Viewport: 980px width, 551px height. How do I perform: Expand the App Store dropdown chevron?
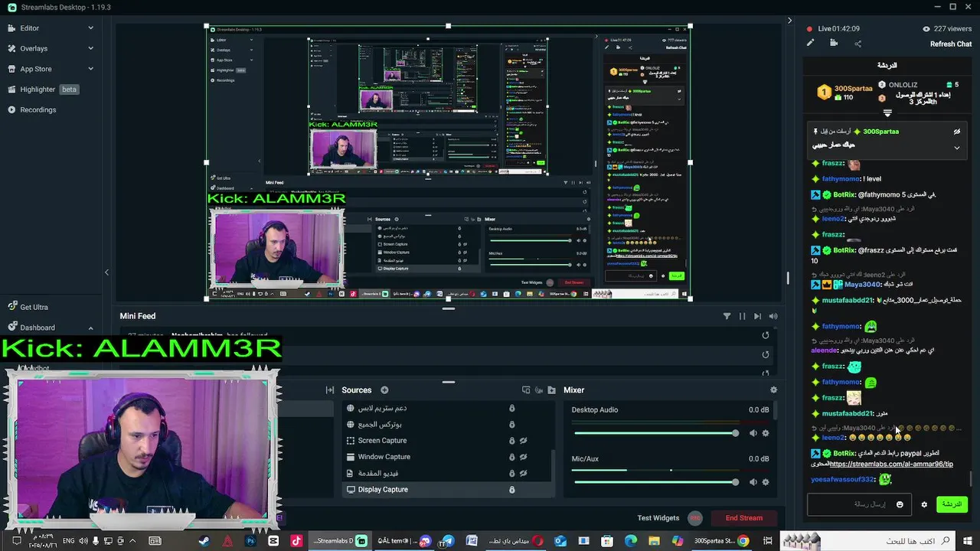coord(90,69)
